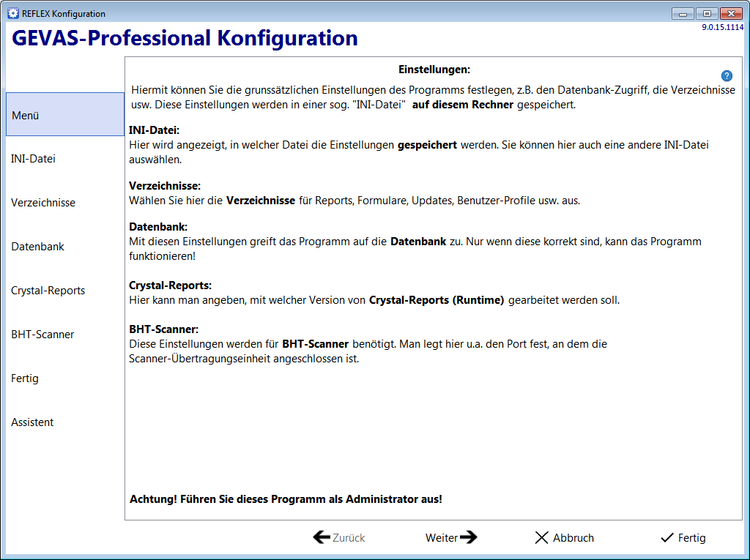Viewport: 750px width, 560px height.
Task: Minimize the REFLEX Konfiguration window
Action: 683,14
